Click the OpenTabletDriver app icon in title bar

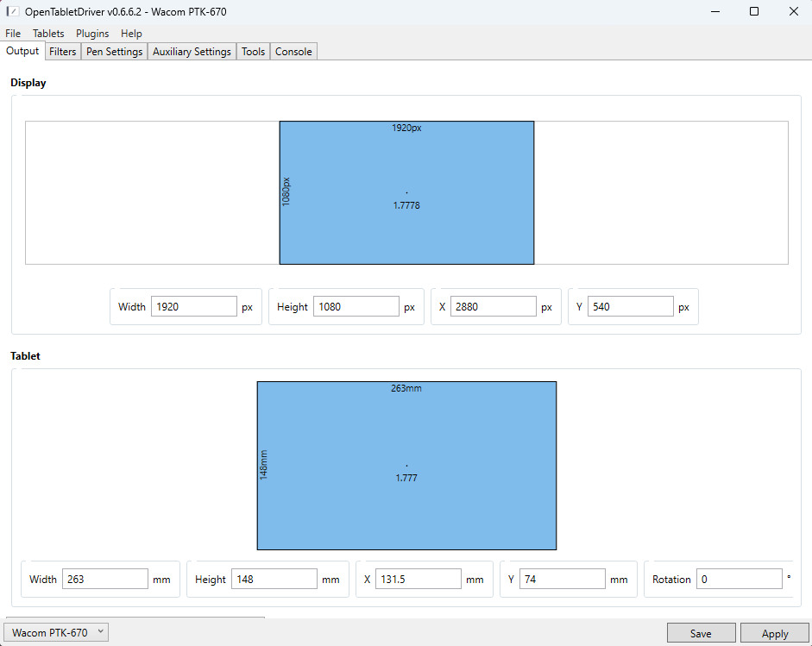13,11
